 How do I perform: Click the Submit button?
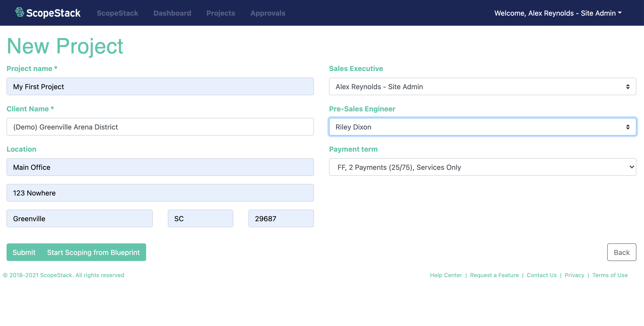(x=24, y=252)
